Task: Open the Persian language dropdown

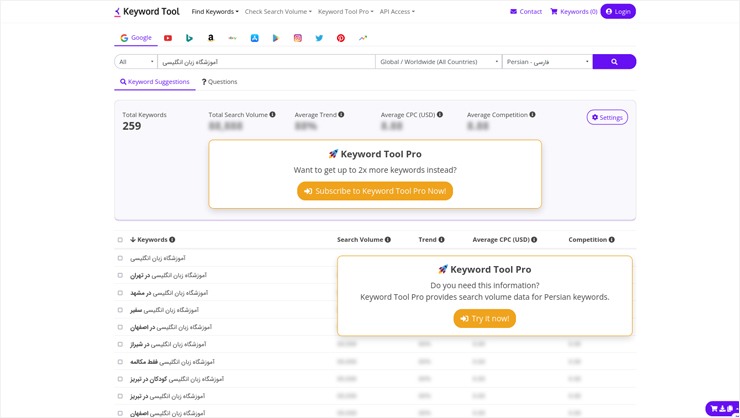Action: tap(546, 62)
